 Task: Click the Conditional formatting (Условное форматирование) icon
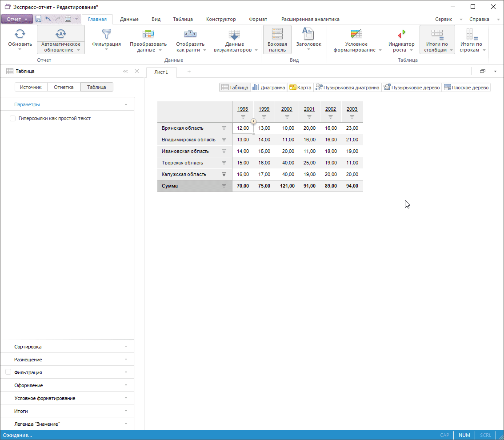pyautogui.click(x=356, y=34)
